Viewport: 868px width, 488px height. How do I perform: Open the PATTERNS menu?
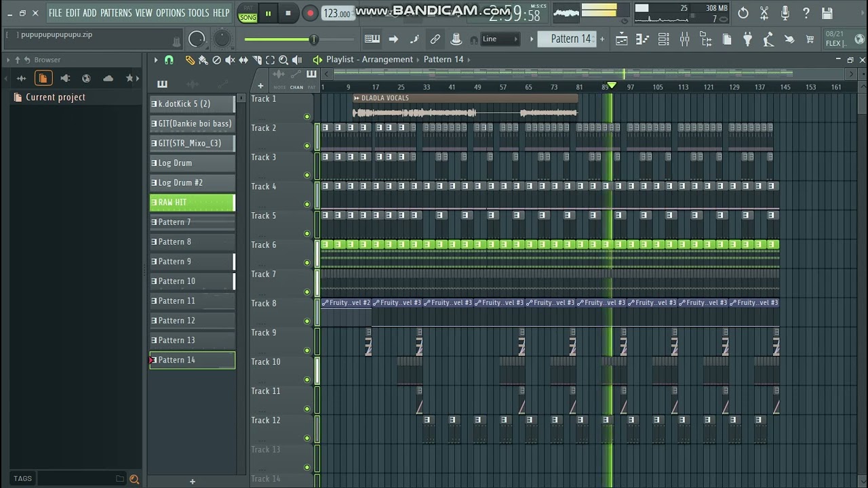pos(116,13)
